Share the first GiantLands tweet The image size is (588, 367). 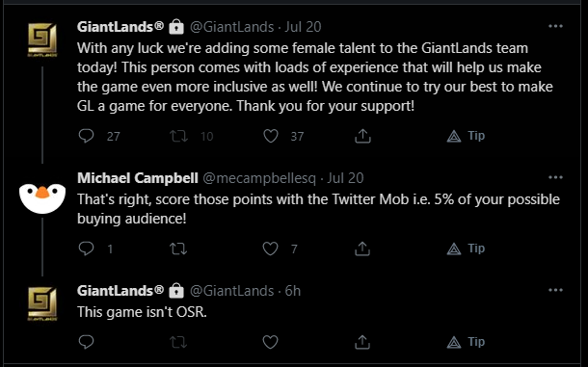tap(362, 136)
